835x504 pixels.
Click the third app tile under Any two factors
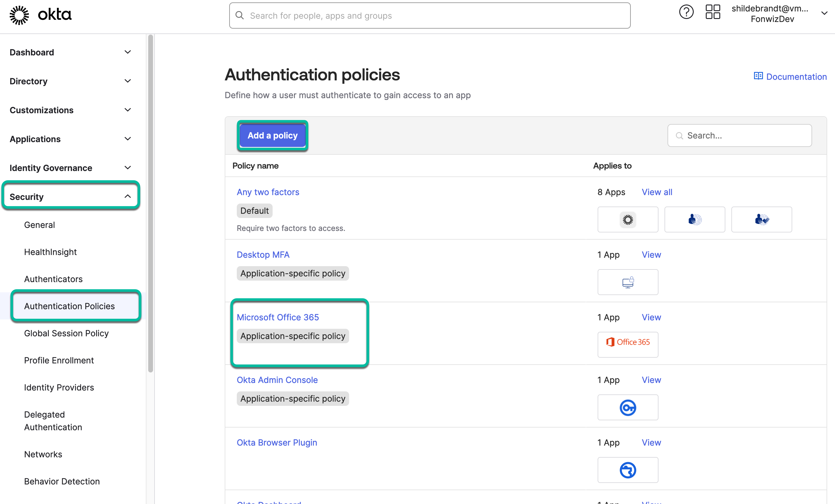pyautogui.click(x=761, y=219)
